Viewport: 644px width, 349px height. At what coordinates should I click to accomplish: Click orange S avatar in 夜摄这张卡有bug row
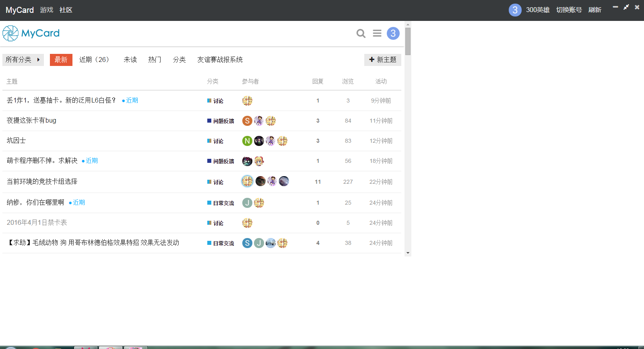[247, 121]
